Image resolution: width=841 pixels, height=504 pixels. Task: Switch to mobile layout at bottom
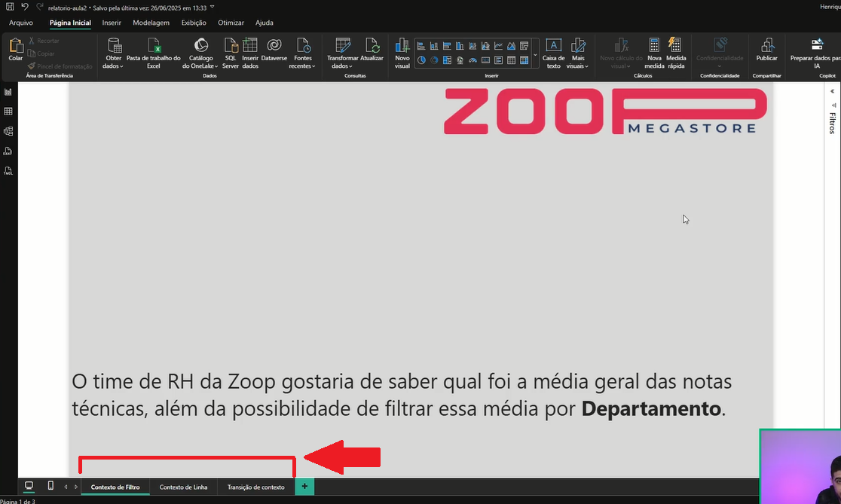[x=50, y=486]
